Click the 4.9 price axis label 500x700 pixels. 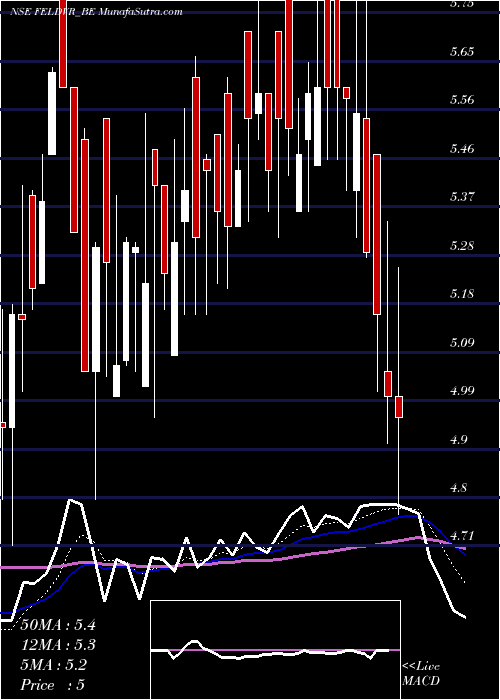(459, 439)
